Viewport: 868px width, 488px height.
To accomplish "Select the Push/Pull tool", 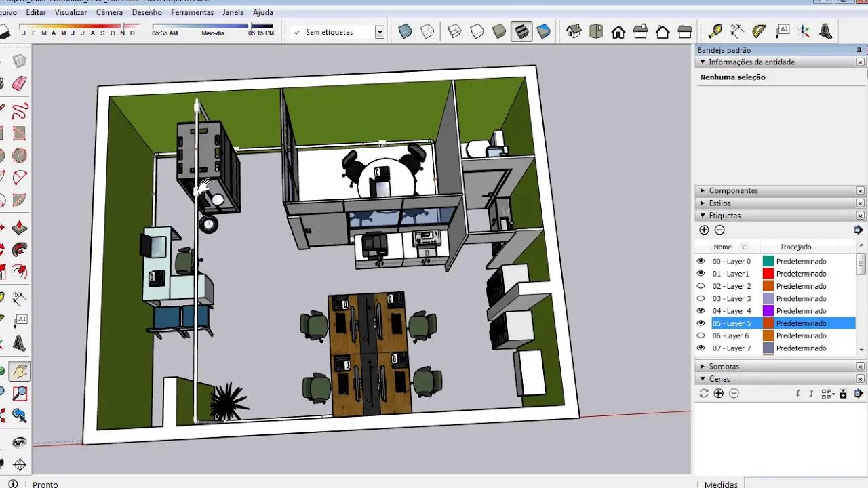I will [x=20, y=227].
